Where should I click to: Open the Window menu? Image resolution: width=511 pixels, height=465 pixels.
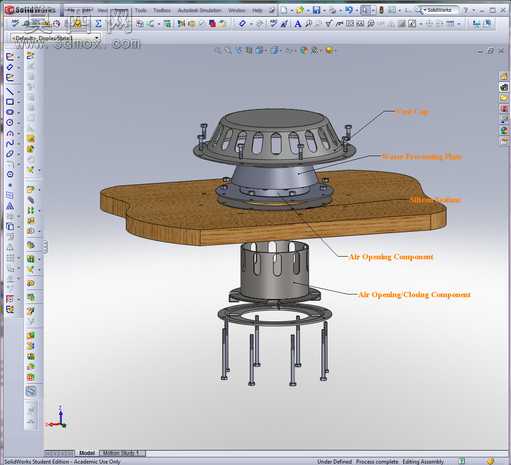[x=237, y=11]
